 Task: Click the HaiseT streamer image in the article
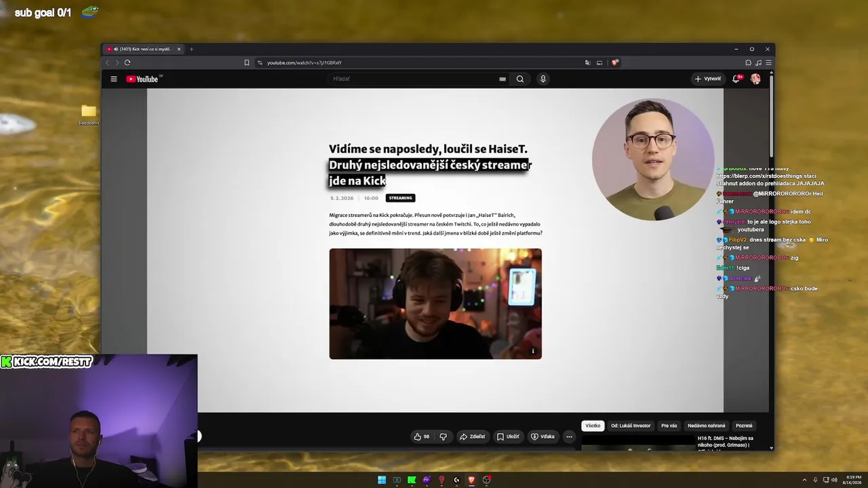point(435,304)
